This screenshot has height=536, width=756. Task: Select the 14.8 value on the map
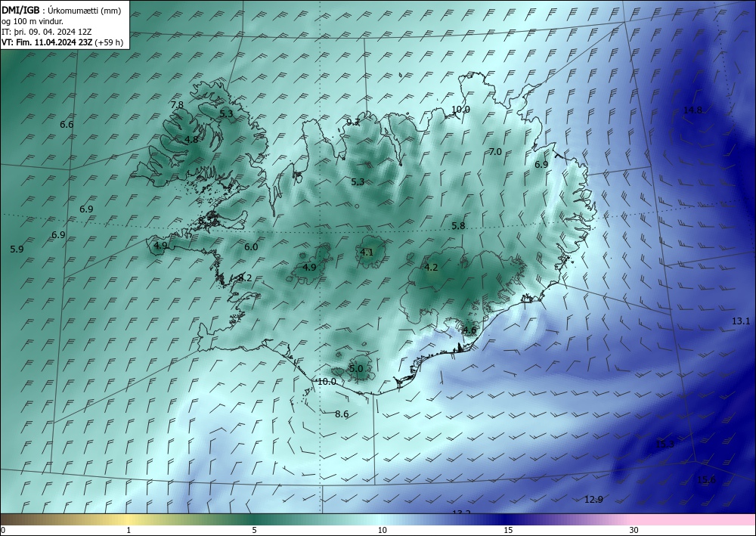click(692, 110)
